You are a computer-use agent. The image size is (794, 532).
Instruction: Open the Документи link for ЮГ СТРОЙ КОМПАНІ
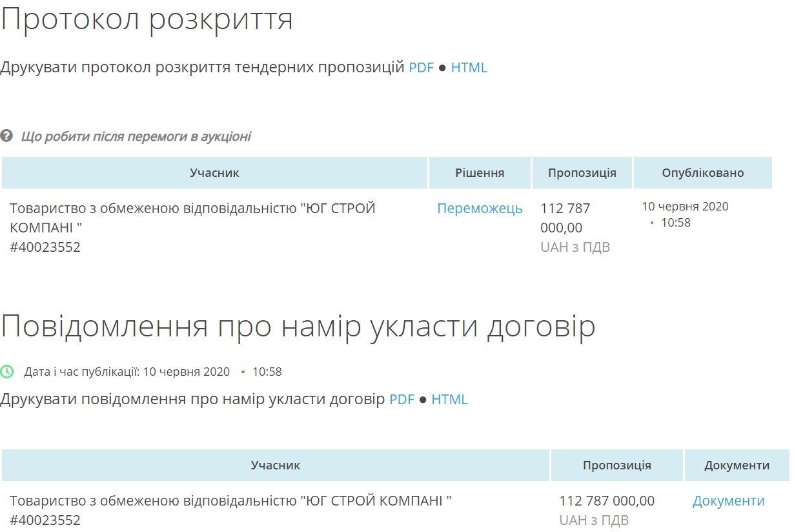729,500
